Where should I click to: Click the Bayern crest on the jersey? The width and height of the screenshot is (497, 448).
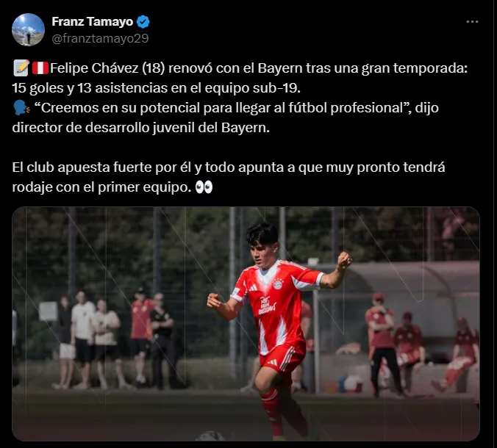278,283
